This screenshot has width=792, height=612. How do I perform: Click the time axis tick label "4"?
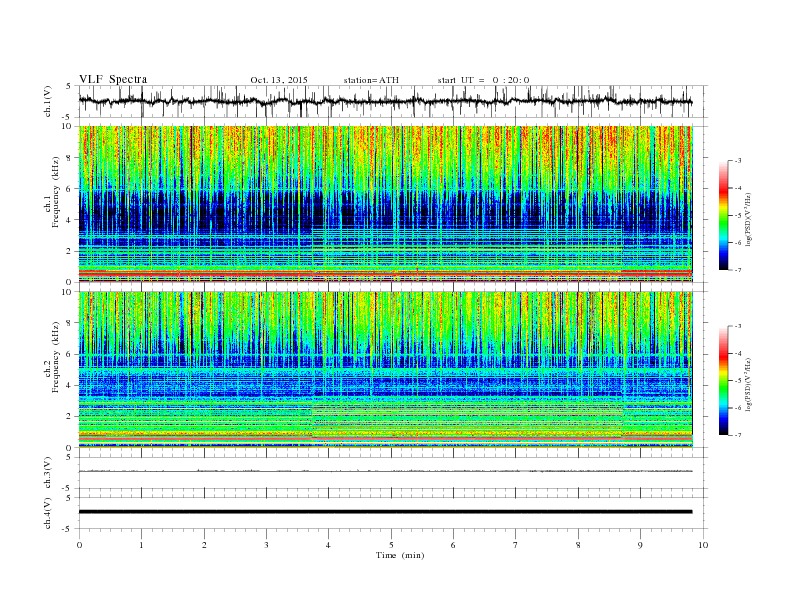(x=328, y=545)
